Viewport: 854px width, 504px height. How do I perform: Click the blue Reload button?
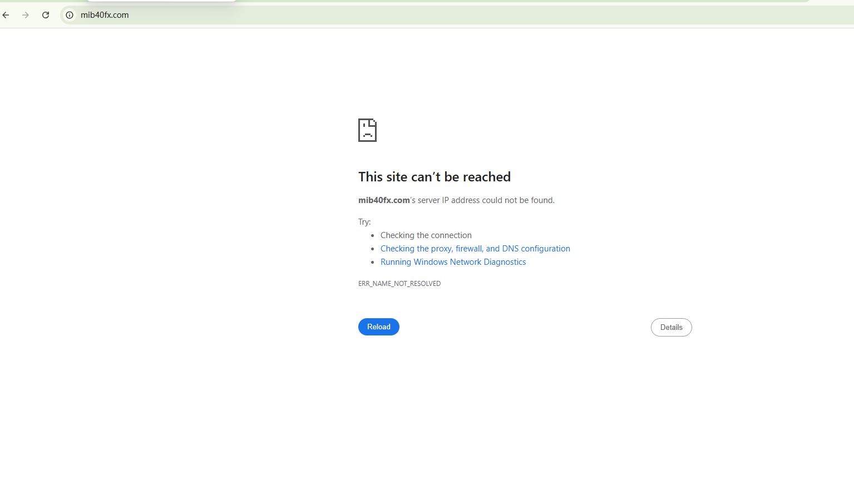point(379,327)
